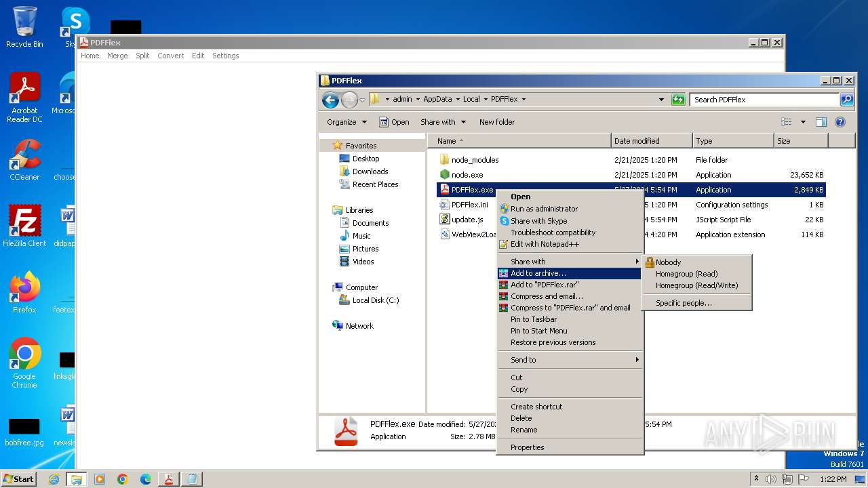Open Explorer help question-mark icon
Screen dimensions: 868x488
[x=840, y=122]
